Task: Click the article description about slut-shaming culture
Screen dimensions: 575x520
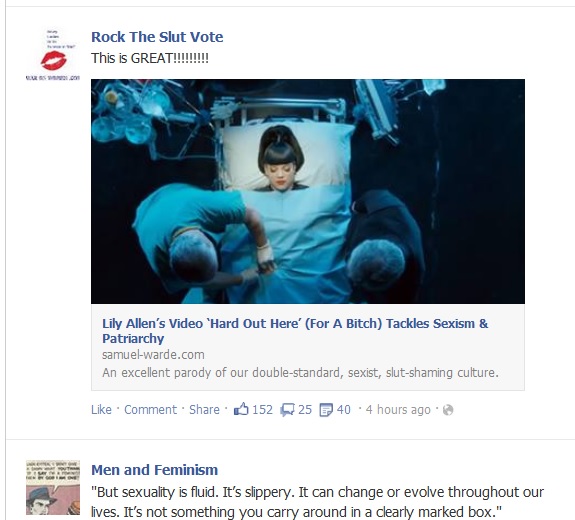Action: click(x=300, y=373)
